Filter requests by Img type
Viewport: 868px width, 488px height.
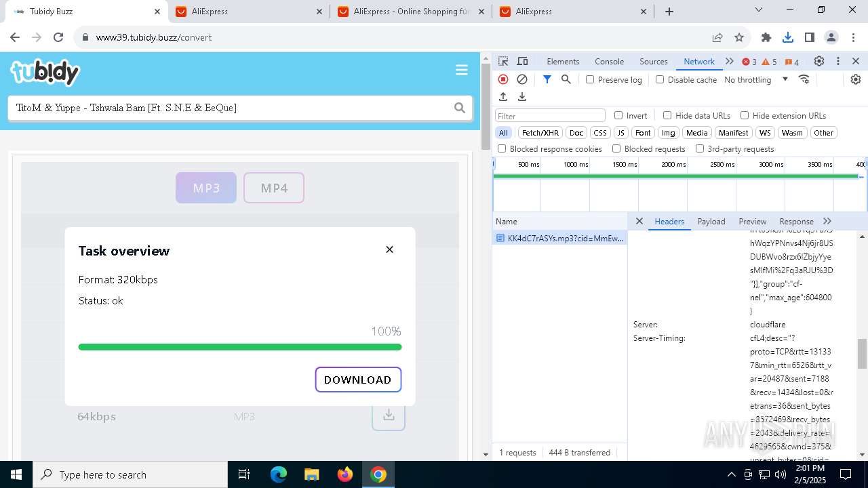click(669, 133)
